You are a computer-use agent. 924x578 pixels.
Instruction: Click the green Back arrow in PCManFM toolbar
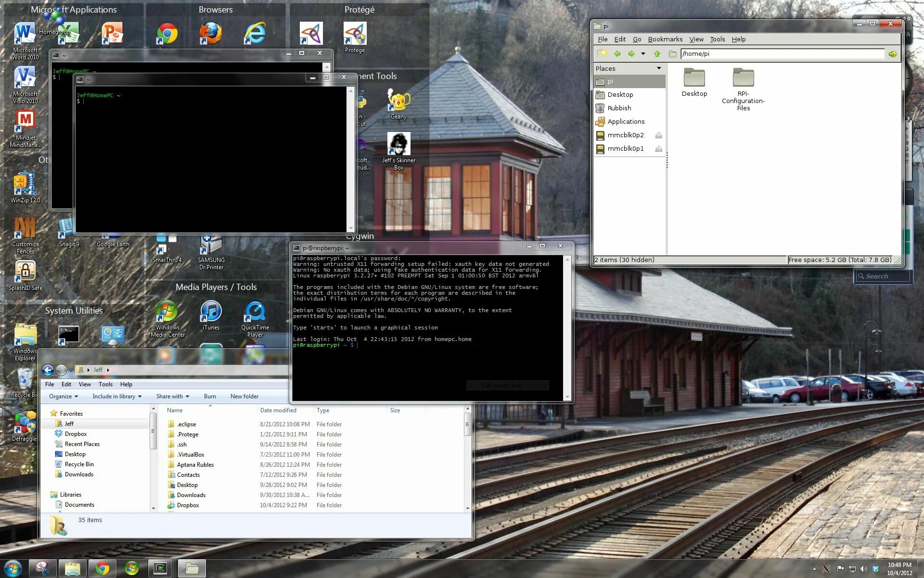click(x=617, y=54)
